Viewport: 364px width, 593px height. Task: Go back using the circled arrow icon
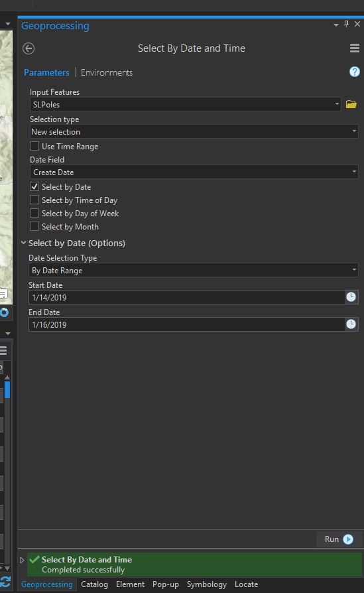[x=29, y=48]
